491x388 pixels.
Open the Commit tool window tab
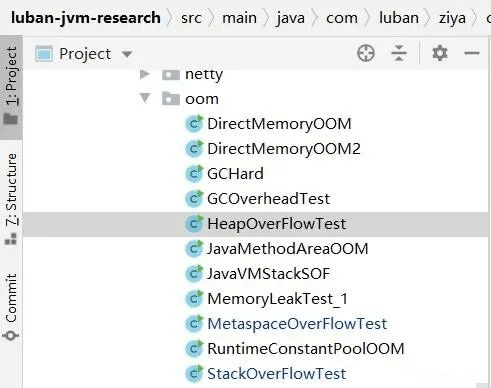pyautogui.click(x=11, y=307)
